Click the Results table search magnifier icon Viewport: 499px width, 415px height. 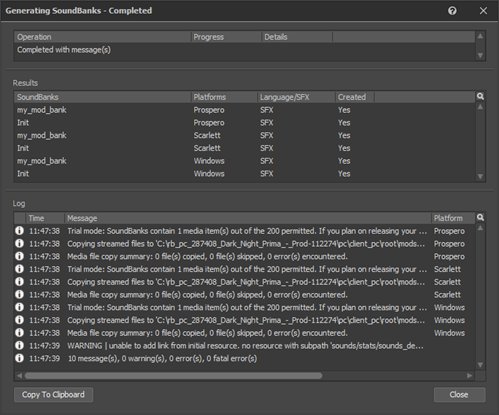(480, 96)
